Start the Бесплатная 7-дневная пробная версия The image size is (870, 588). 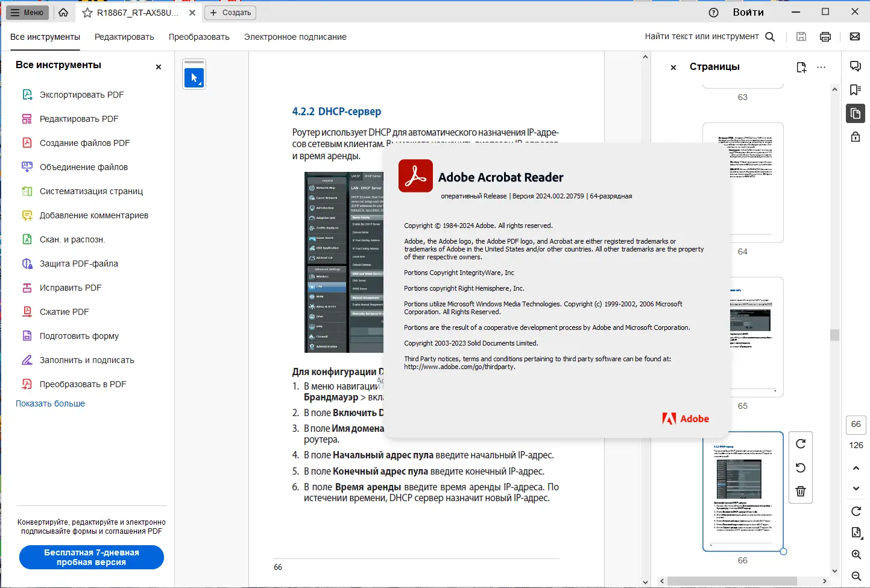point(92,557)
